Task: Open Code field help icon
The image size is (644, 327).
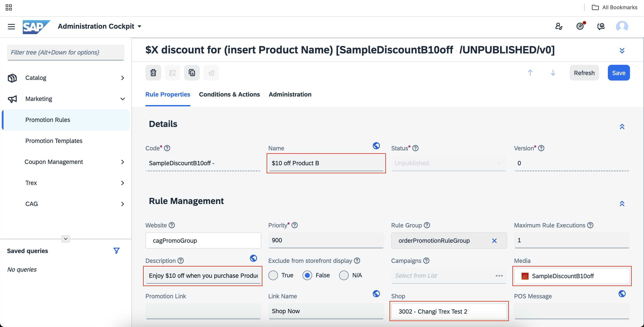Action: pos(167,148)
